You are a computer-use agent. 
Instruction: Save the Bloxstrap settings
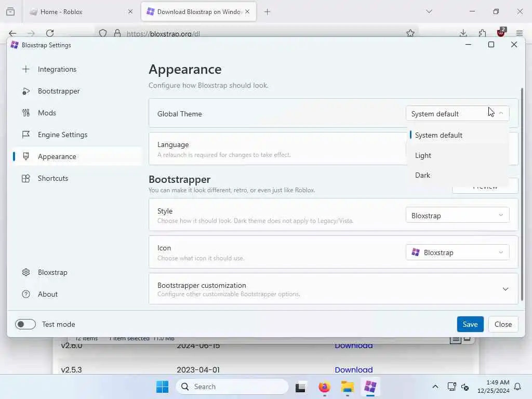(x=470, y=324)
